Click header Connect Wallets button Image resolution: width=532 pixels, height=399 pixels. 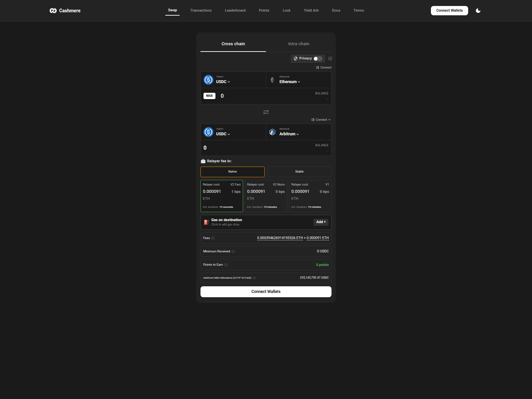tap(450, 11)
